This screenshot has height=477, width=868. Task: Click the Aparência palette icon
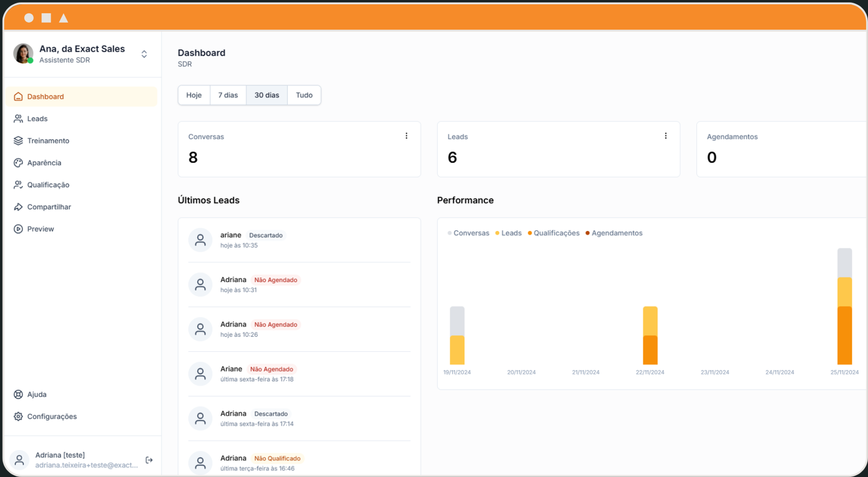18,163
